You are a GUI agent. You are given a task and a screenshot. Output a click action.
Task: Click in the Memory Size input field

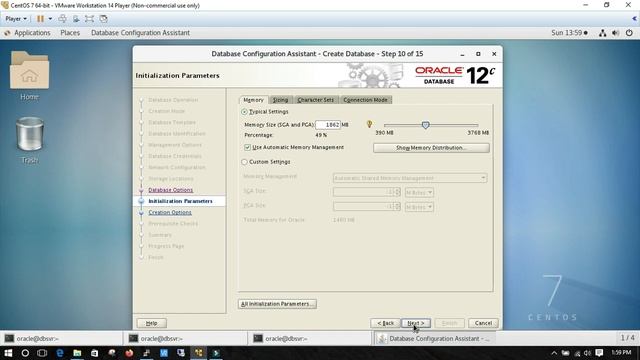tap(328, 125)
